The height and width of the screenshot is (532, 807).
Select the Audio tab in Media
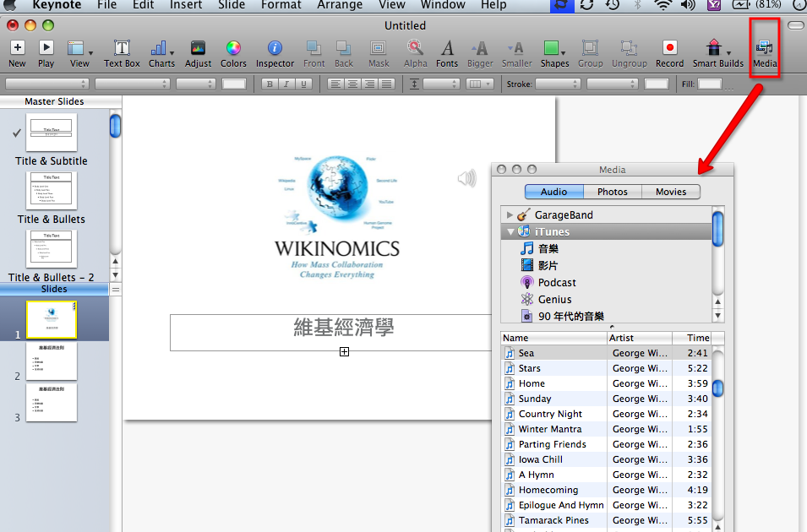tap(553, 192)
